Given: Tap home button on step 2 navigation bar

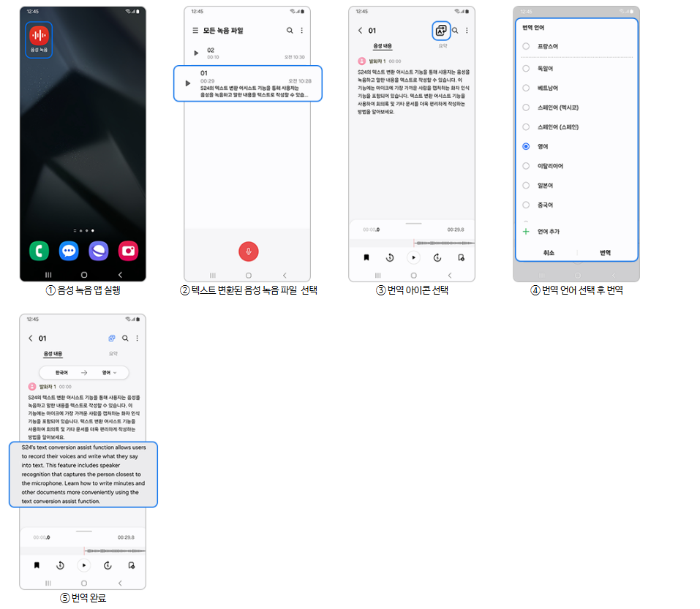Looking at the screenshot, I should point(249,276).
